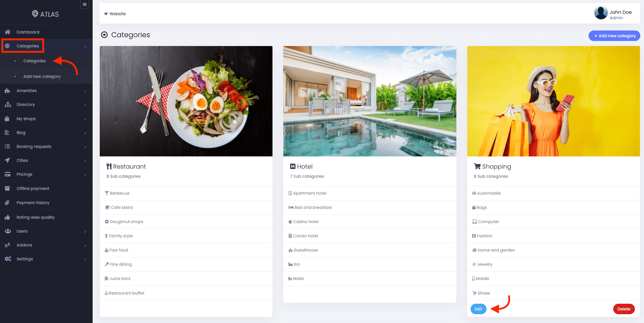The image size is (644, 323).
Task: Click the Shopping category title
Action: [496, 167]
